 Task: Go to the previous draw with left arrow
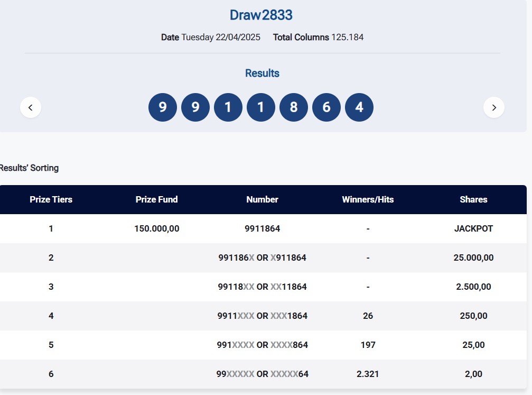pos(31,107)
